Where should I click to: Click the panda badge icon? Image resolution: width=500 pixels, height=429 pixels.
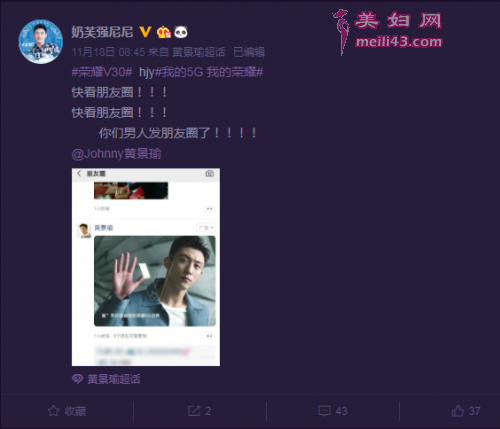181,32
